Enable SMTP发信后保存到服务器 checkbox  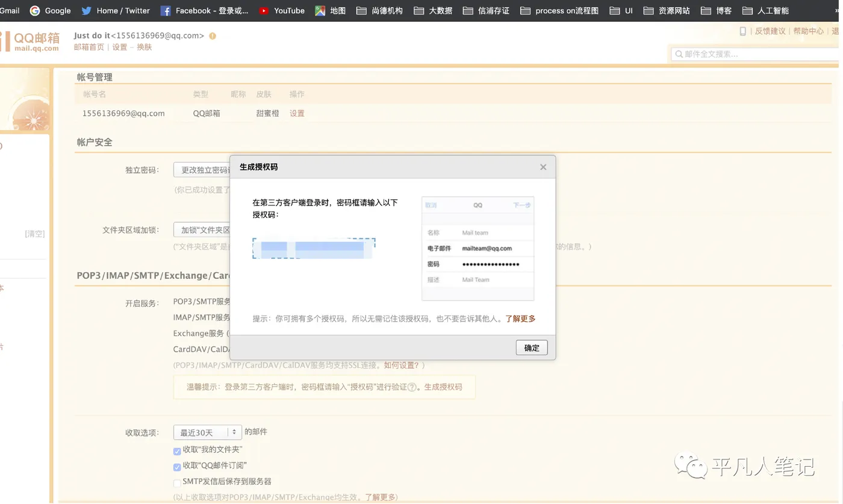tap(177, 483)
